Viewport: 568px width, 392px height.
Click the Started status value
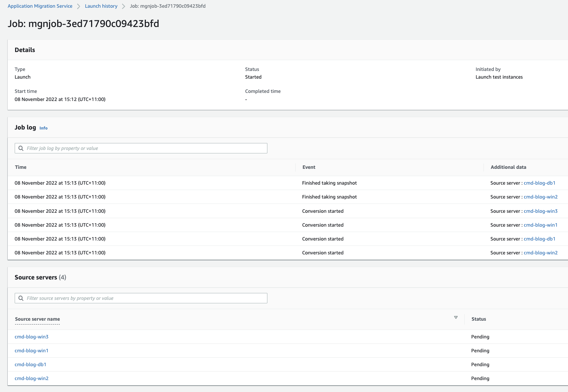coord(253,77)
